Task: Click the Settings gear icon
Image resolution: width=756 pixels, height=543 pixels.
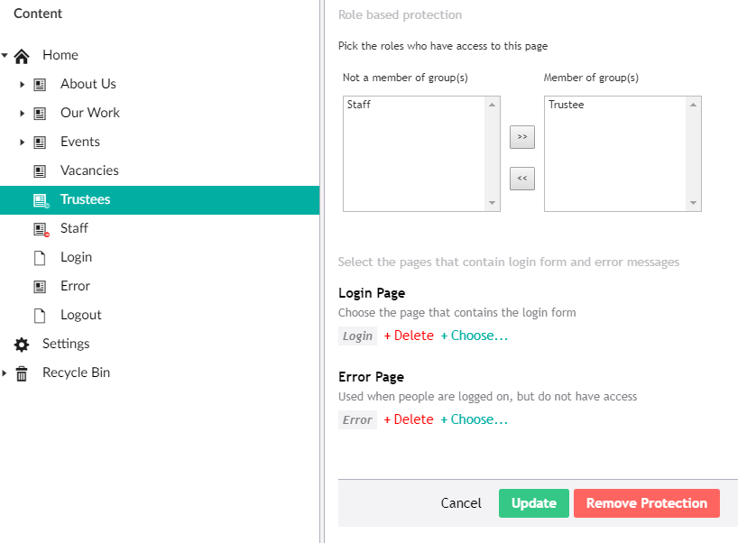Action: (x=23, y=345)
